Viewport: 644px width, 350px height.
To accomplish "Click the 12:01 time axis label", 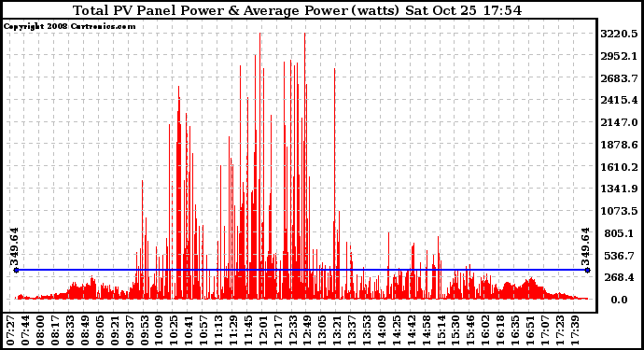I will [x=263, y=330].
